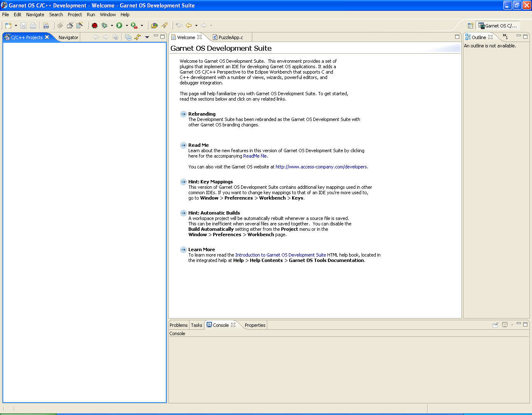Click the New wizard toolbar icon
The height and width of the screenshot is (415, 532).
[x=8, y=26]
